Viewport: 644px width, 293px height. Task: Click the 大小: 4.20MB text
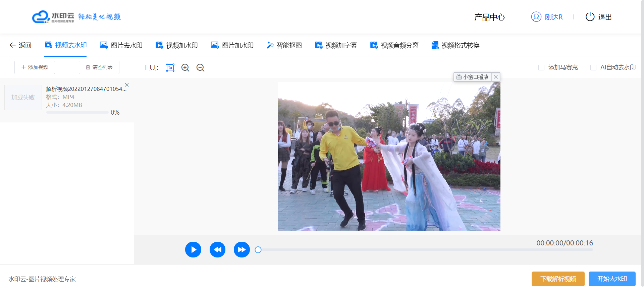click(64, 105)
